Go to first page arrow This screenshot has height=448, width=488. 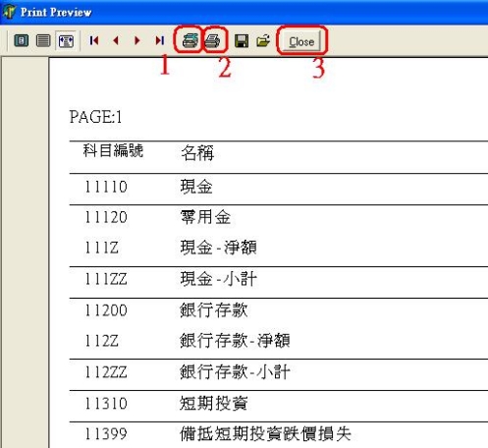94,40
